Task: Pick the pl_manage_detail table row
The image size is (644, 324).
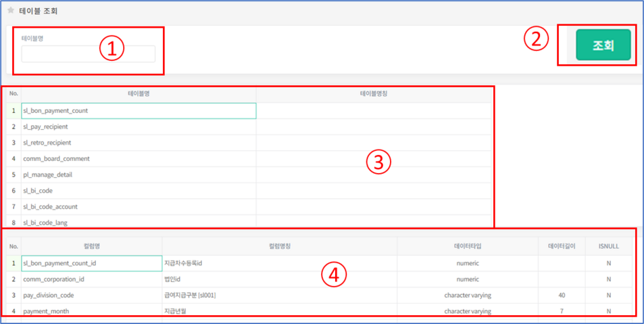Action: tap(47, 175)
